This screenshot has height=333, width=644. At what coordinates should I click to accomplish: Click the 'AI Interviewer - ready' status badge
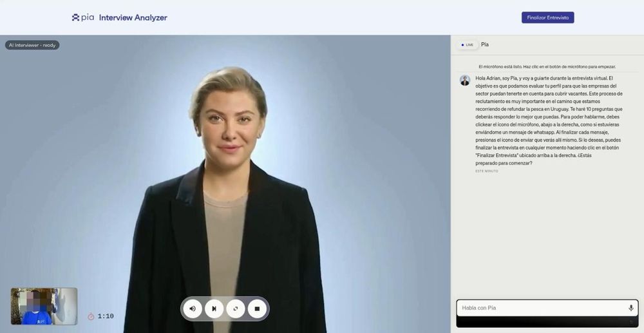32,45
